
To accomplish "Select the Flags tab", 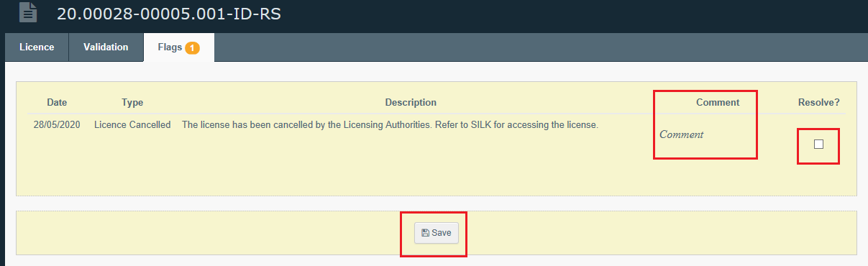I will point(178,47).
